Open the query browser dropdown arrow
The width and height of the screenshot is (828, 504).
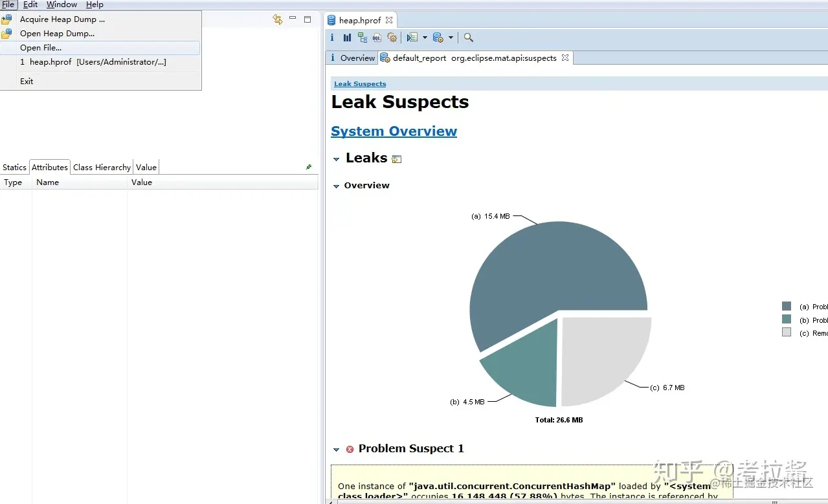point(451,38)
